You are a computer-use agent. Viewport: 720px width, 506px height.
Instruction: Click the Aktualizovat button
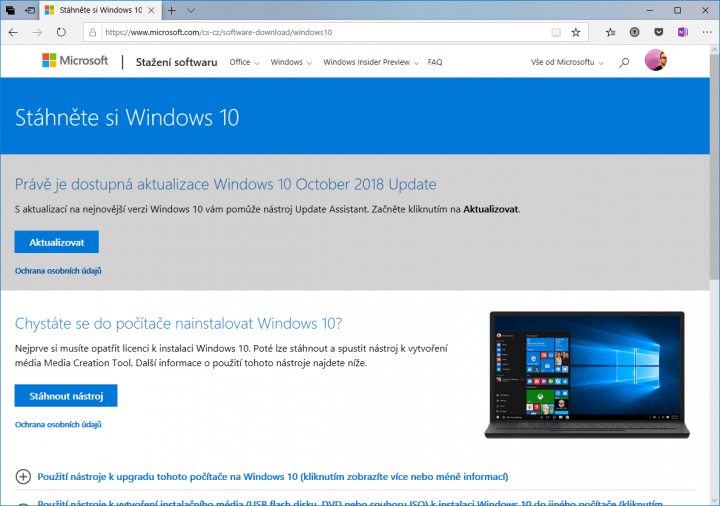coord(56,242)
